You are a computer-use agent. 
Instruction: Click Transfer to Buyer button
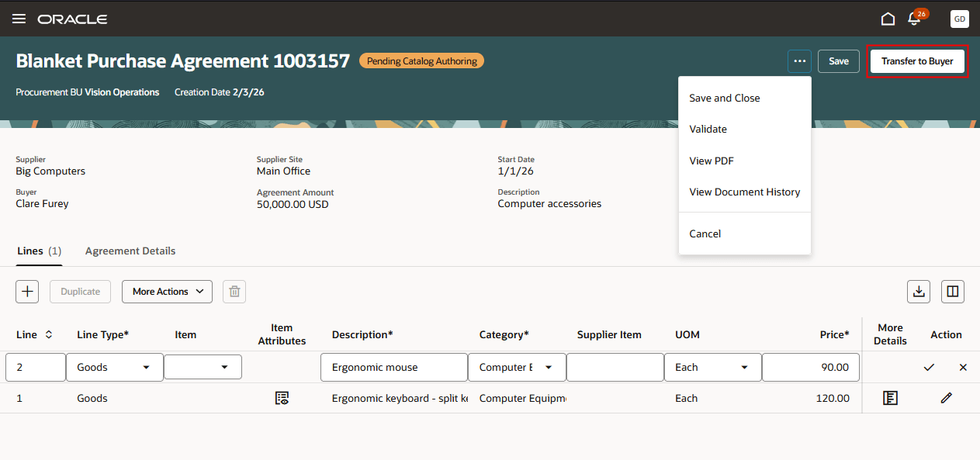pos(917,61)
